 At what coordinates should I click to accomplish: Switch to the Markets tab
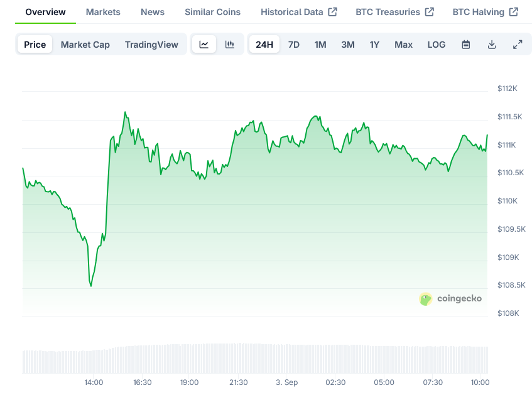tap(103, 12)
